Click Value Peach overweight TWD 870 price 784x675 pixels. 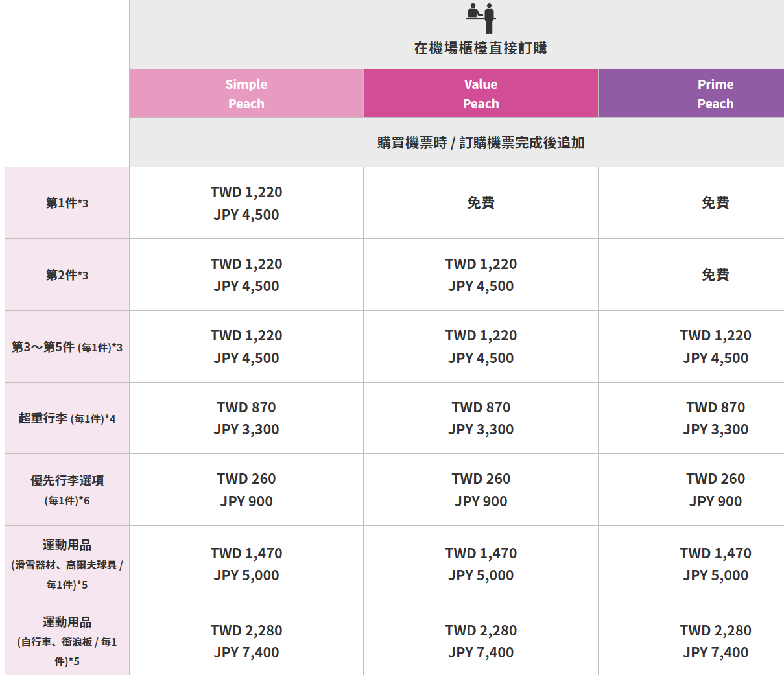(481, 407)
